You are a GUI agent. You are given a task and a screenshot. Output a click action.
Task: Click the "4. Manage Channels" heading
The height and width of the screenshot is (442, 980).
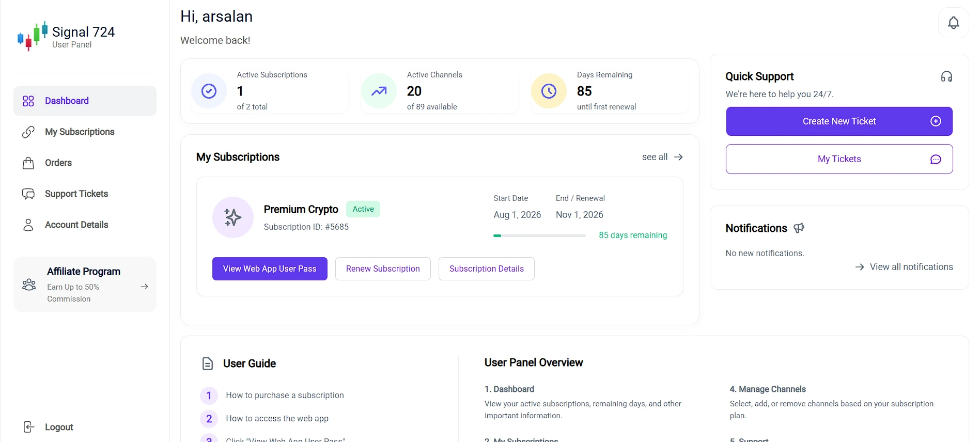tap(768, 389)
